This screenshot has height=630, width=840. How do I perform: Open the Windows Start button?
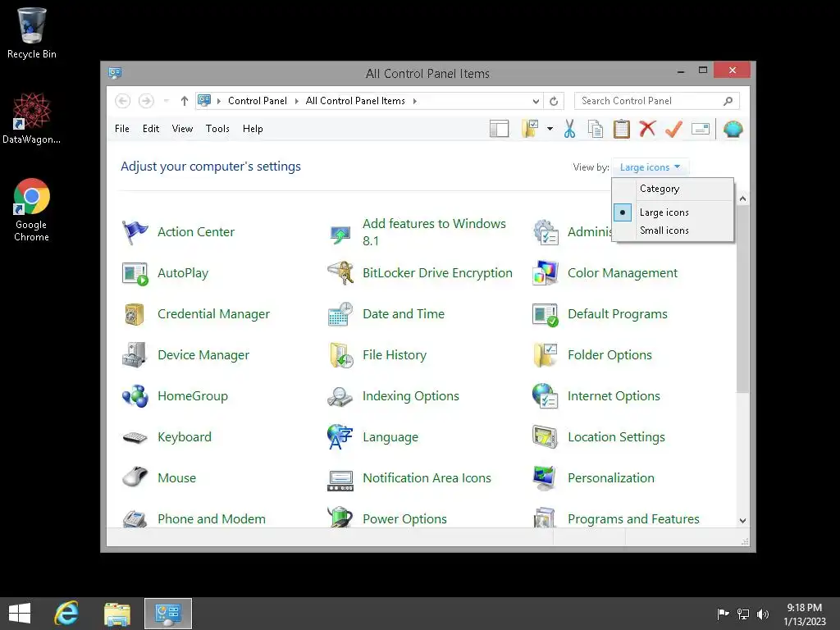tap(20, 614)
